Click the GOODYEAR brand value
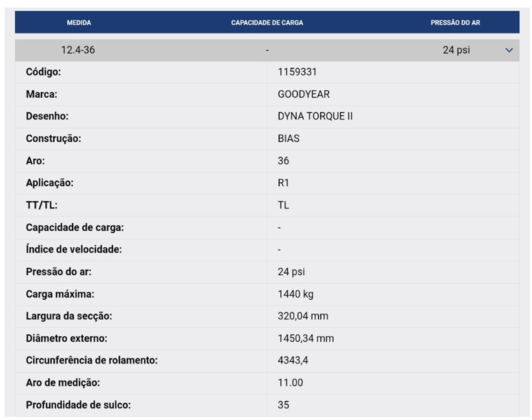Viewport: 532px width, 420px height. 304,94
